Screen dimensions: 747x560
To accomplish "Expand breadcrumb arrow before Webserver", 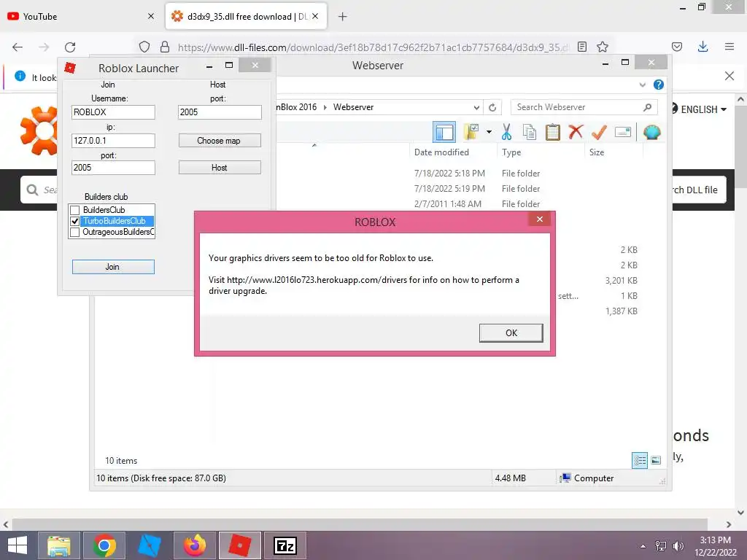I will click(325, 107).
